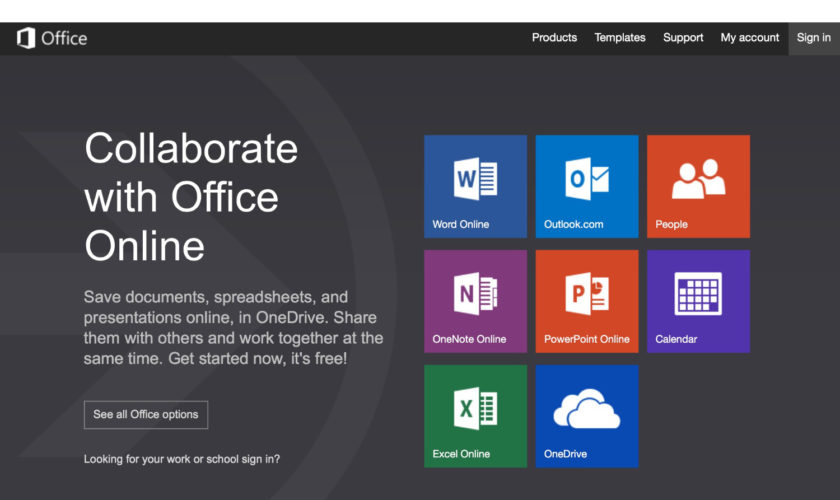The width and height of the screenshot is (840, 500).
Task: Follow the work or school sign in link
Action: (182, 459)
